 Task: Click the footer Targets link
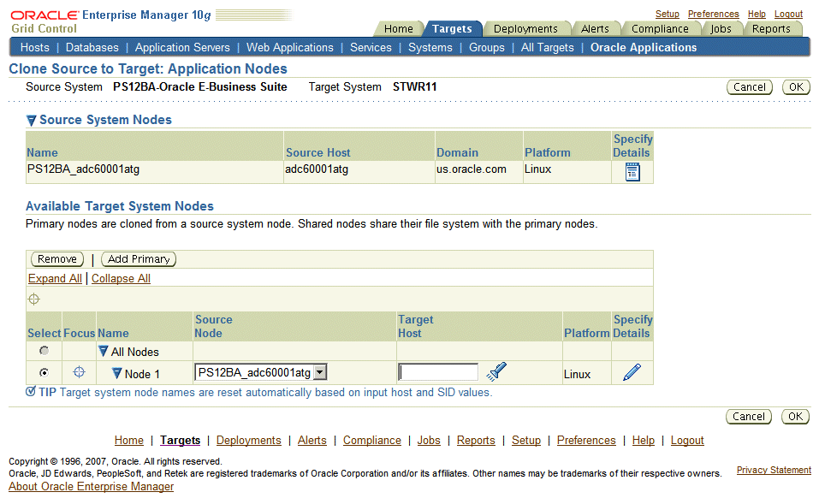[x=181, y=441]
